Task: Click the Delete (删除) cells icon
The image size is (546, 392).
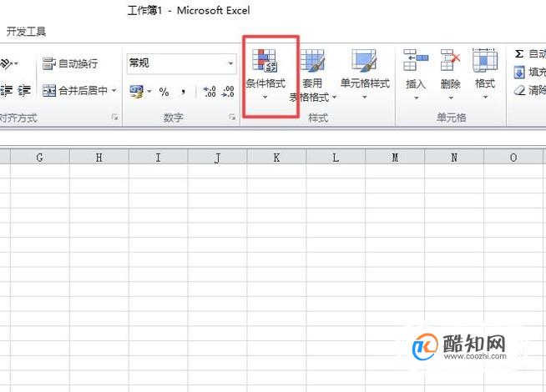Action: [450, 60]
